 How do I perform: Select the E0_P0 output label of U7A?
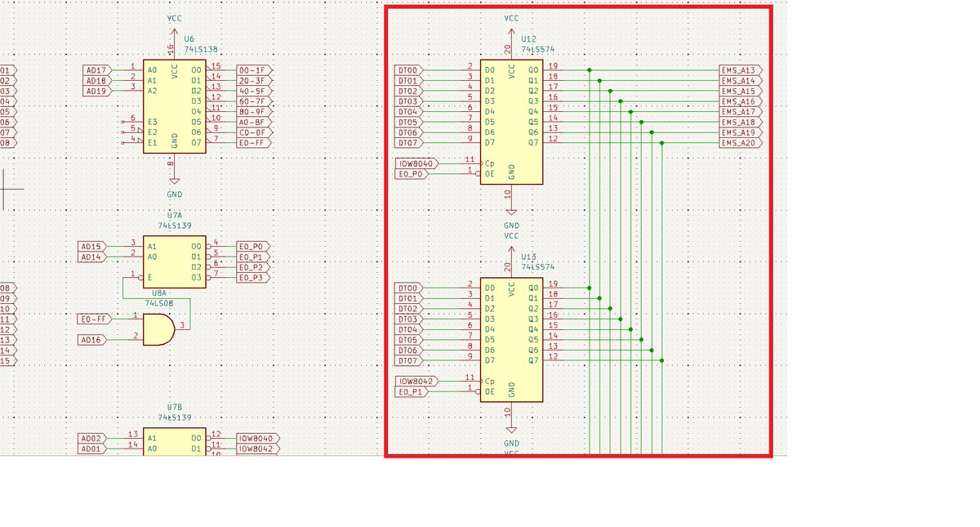(x=252, y=246)
